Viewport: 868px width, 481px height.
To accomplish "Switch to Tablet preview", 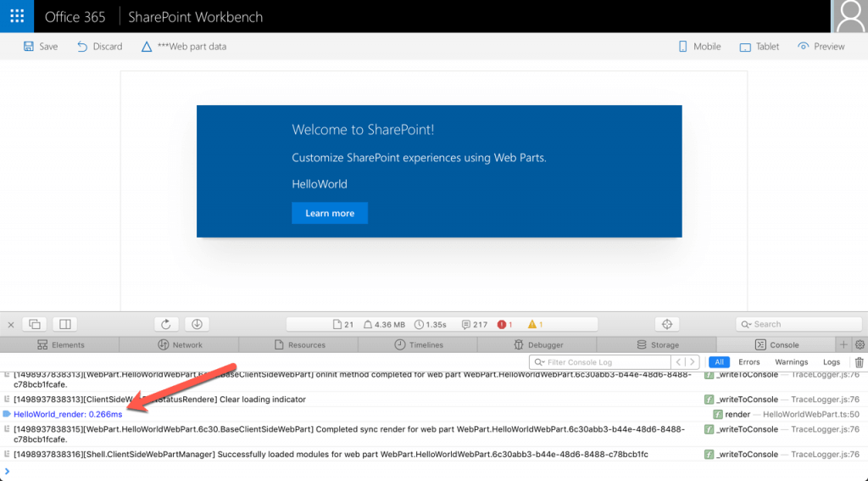I will [759, 47].
